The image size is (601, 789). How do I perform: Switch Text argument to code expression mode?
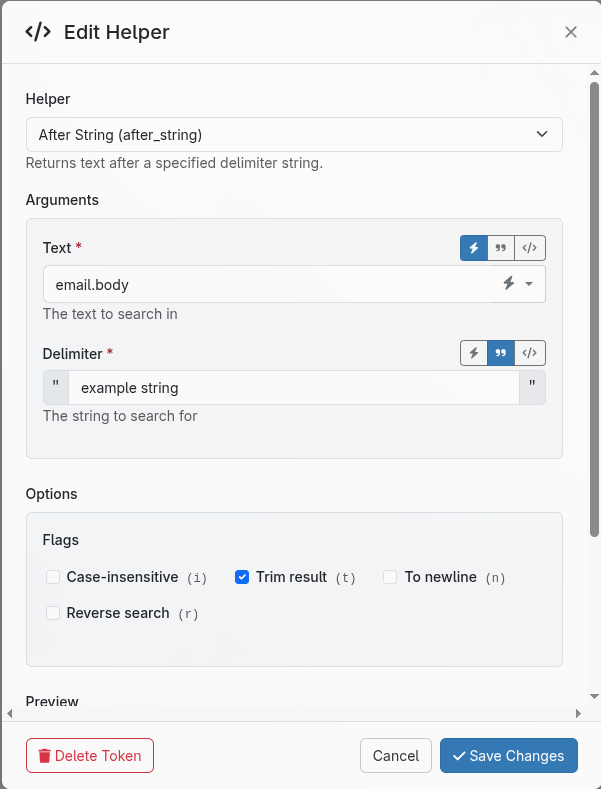coord(531,248)
